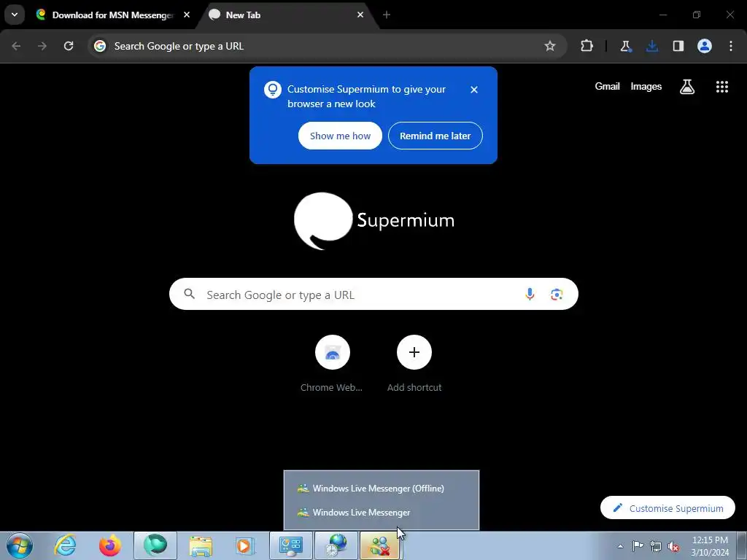Close the New Tab tab
The image size is (747, 560).
pos(360,15)
